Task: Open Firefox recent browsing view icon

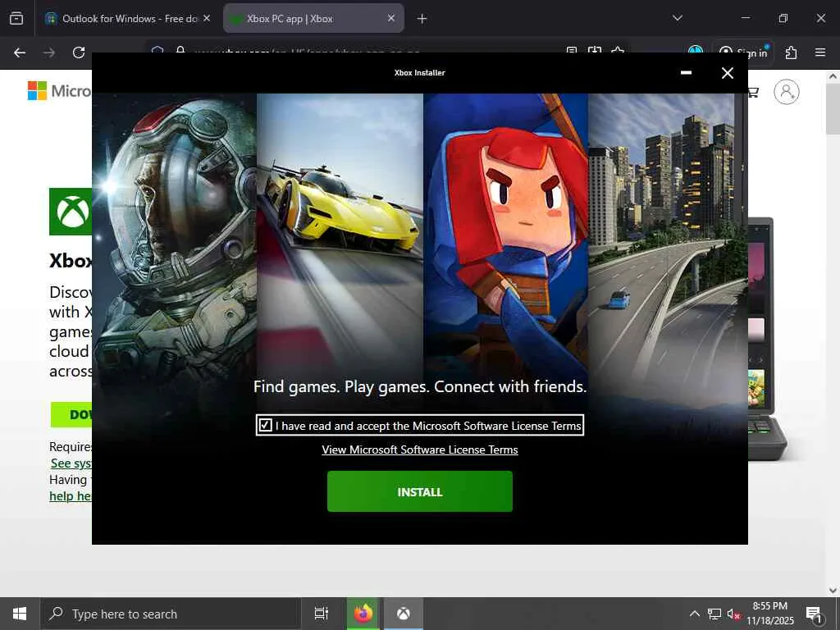Action: [x=16, y=19]
